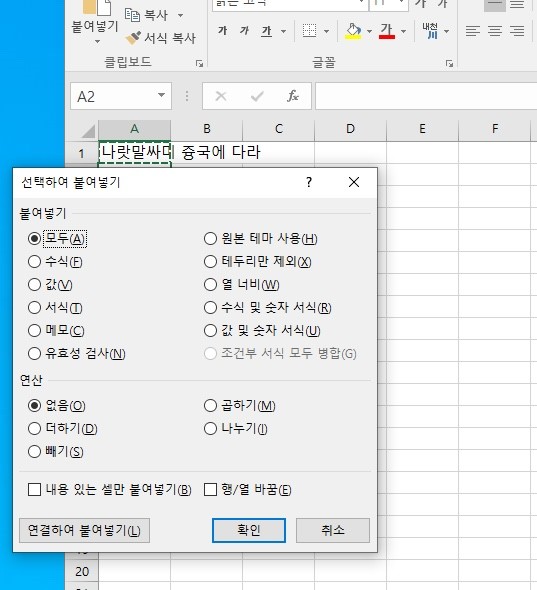
Task: Activate Format Painter (서식 복사)
Action: coord(161,38)
